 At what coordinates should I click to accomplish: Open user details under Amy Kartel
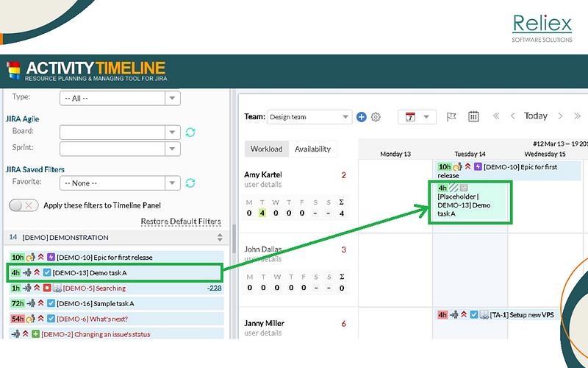(263, 185)
